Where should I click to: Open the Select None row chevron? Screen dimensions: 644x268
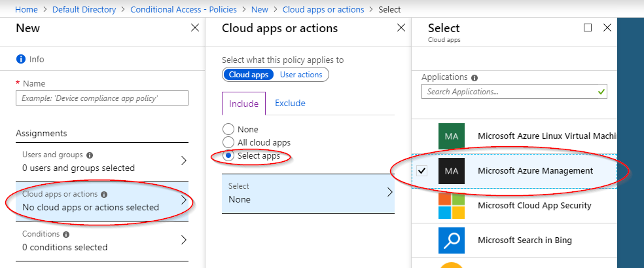[390, 193]
